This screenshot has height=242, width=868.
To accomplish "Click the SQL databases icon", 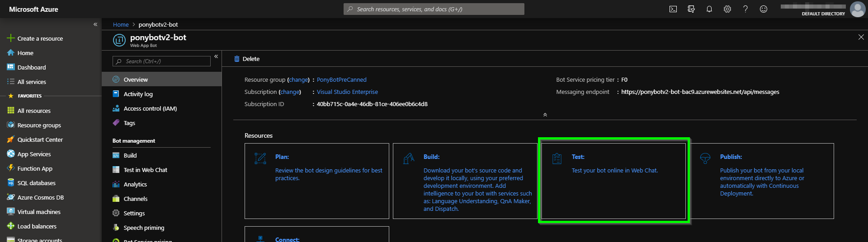I will [11, 183].
